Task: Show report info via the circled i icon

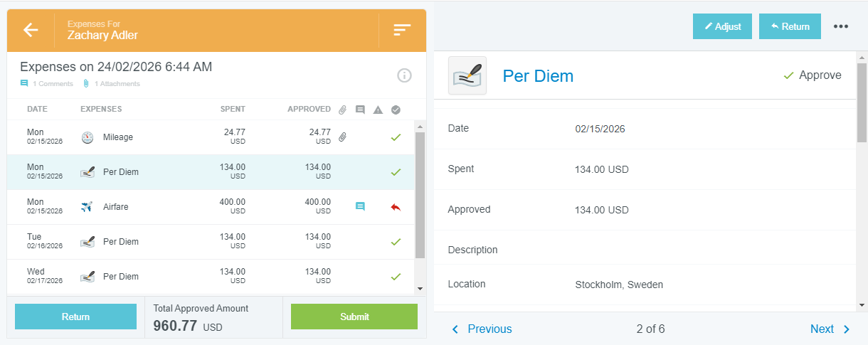Action: [x=404, y=75]
